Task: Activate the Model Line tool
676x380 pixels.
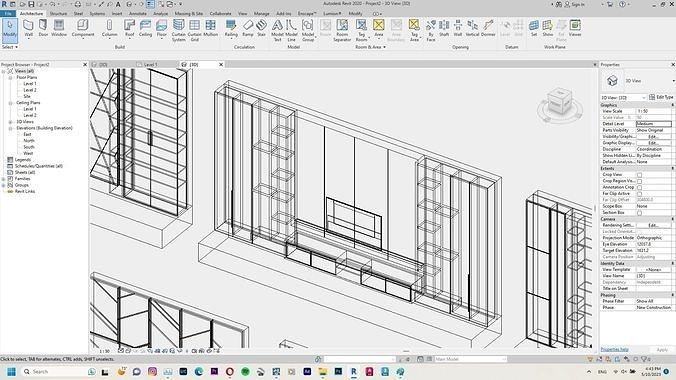Action: [x=291, y=30]
